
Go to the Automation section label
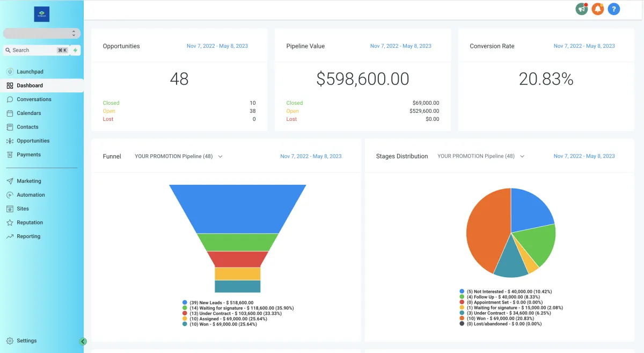tap(31, 195)
